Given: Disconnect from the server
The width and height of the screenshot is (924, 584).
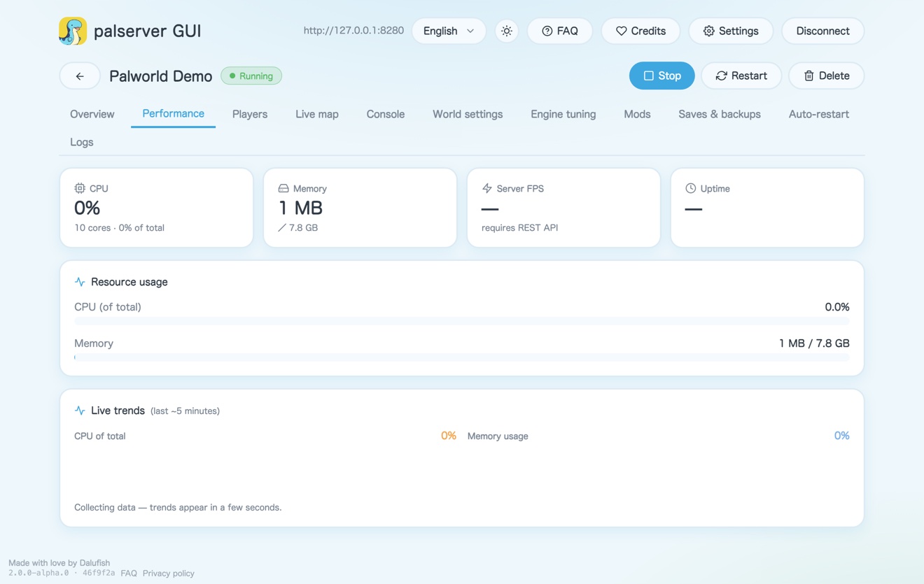Looking at the screenshot, I should (x=822, y=31).
